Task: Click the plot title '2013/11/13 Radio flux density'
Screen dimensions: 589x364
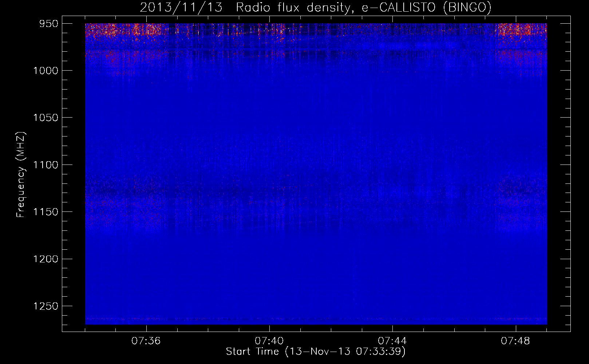Action: [x=315, y=7]
